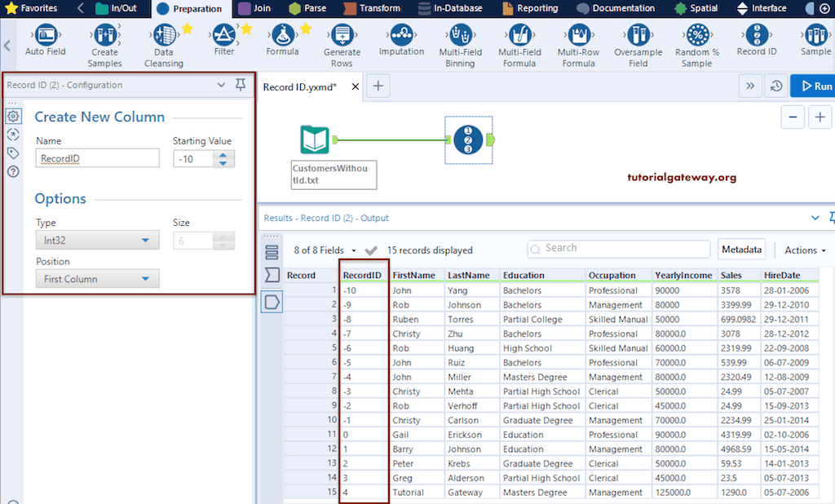Select the Random % Sample tool
Image resolution: width=835 pixels, height=504 pixels.
pyautogui.click(x=697, y=35)
